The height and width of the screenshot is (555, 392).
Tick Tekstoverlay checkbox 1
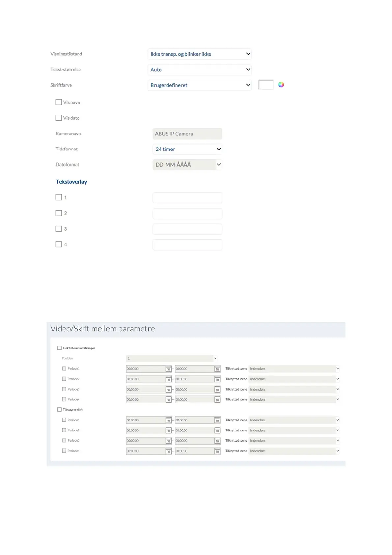point(59,197)
